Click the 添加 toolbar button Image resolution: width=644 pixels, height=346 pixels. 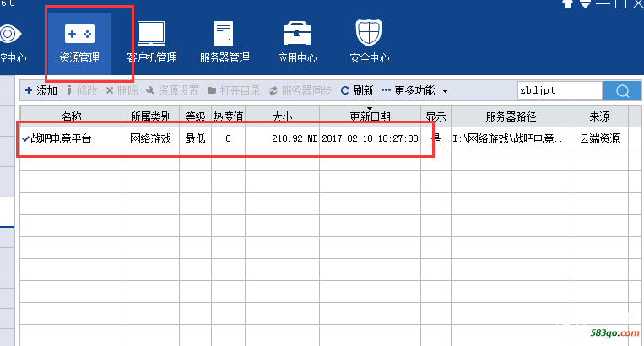(x=41, y=90)
